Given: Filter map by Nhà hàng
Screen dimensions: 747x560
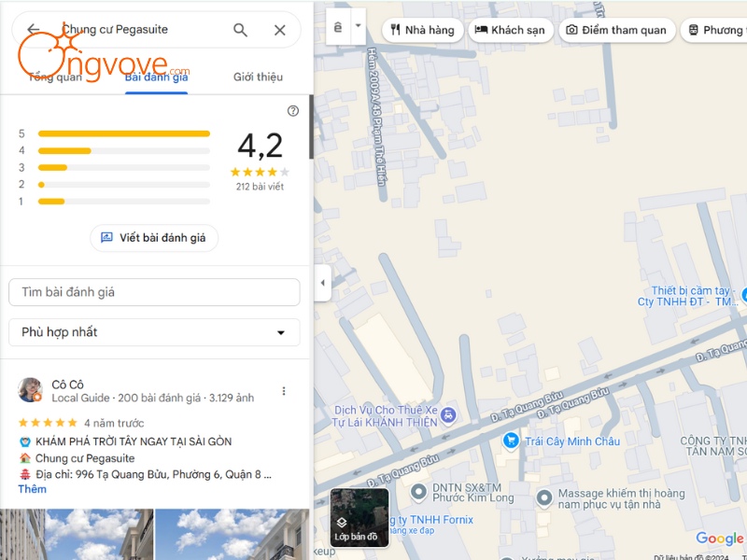Looking at the screenshot, I should coord(423,30).
